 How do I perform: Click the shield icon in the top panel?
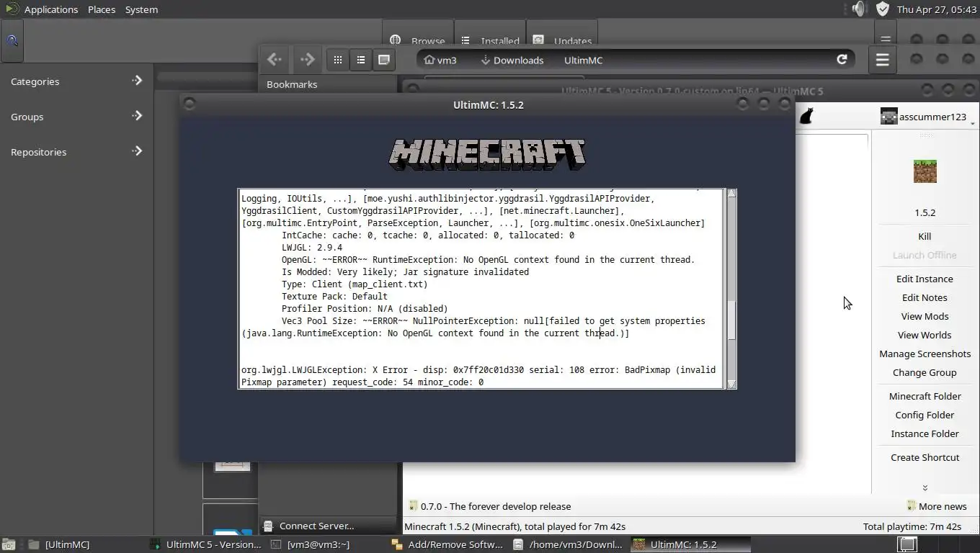tap(883, 9)
